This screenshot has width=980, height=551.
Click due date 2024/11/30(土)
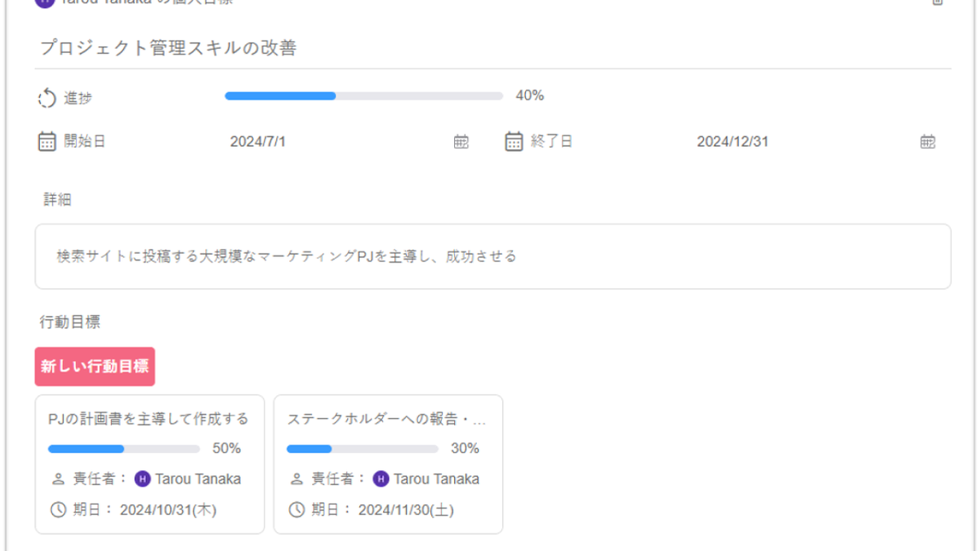[406, 510]
